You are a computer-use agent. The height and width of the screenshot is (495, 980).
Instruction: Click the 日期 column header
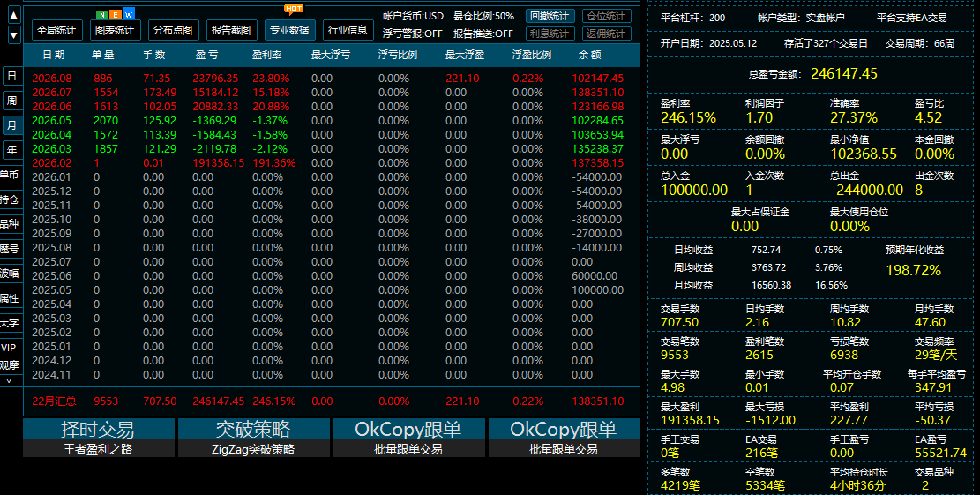point(54,55)
